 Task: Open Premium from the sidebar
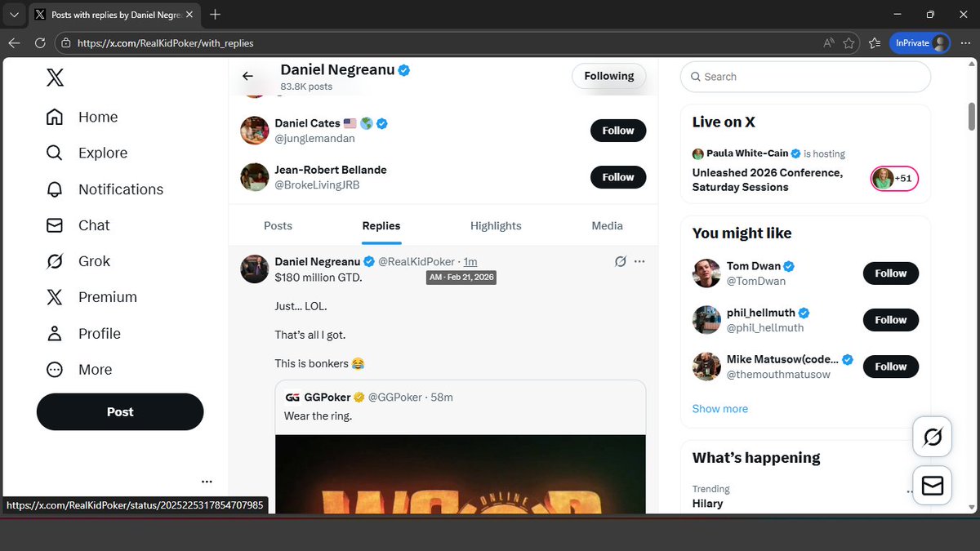91,297
